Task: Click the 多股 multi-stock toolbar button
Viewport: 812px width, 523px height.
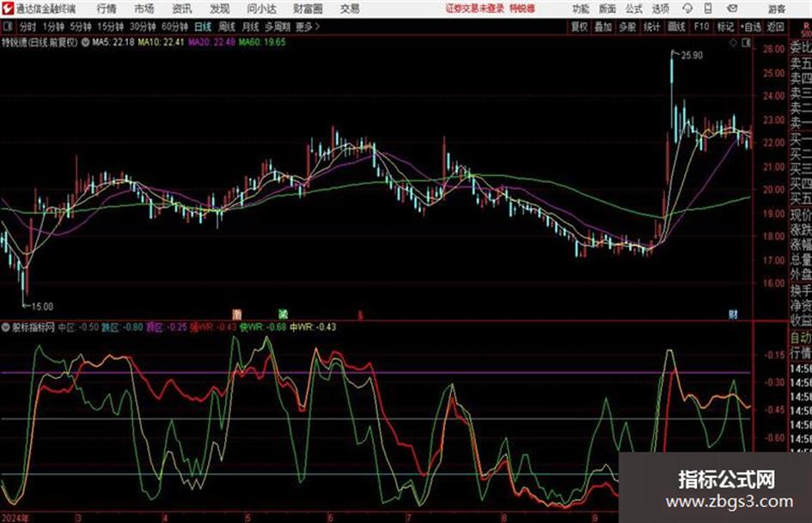Action: tap(627, 27)
